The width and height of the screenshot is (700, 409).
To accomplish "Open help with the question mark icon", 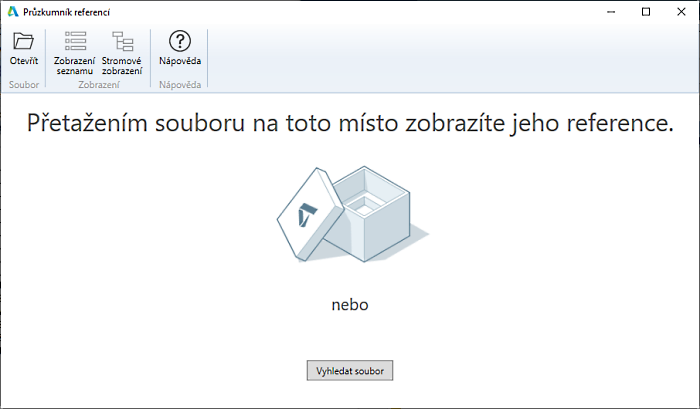I will point(180,41).
